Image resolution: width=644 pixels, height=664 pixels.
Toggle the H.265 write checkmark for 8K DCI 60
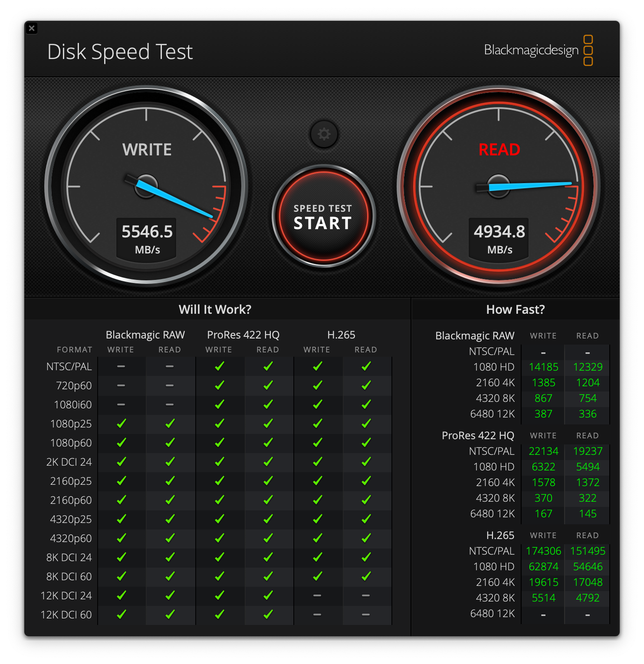pyautogui.click(x=318, y=576)
